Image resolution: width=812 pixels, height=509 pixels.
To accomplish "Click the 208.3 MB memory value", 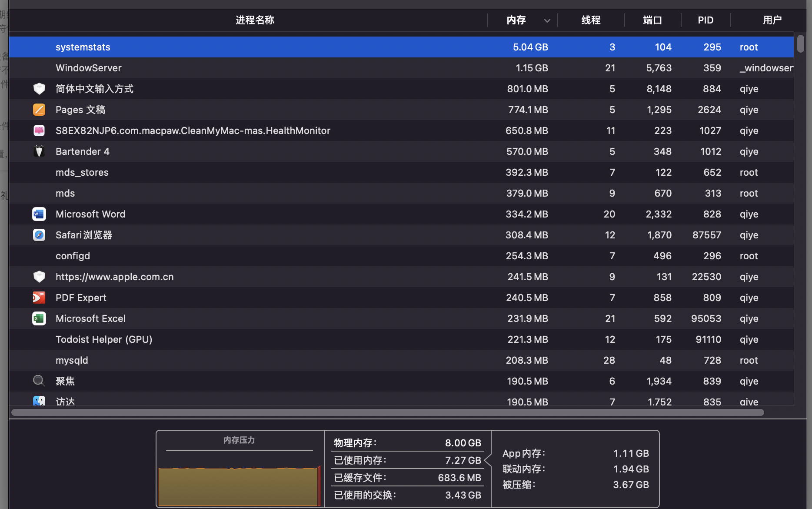I will [527, 360].
